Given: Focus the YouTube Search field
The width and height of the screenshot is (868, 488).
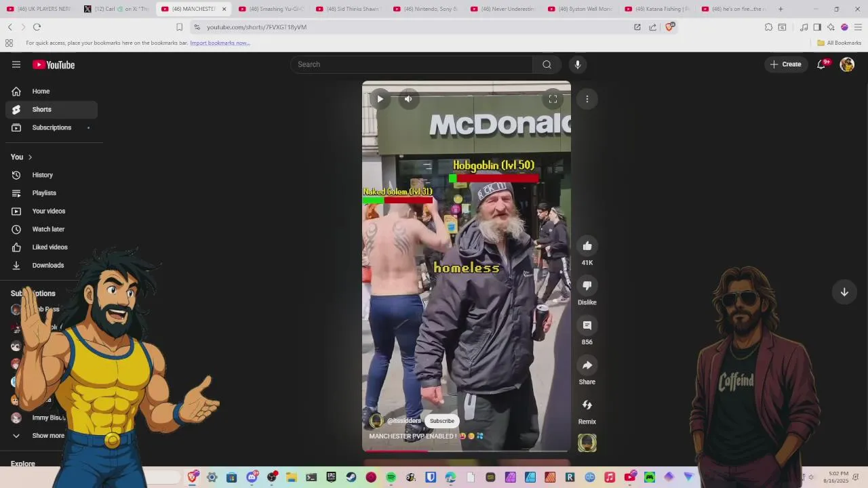Looking at the screenshot, I should (412, 64).
